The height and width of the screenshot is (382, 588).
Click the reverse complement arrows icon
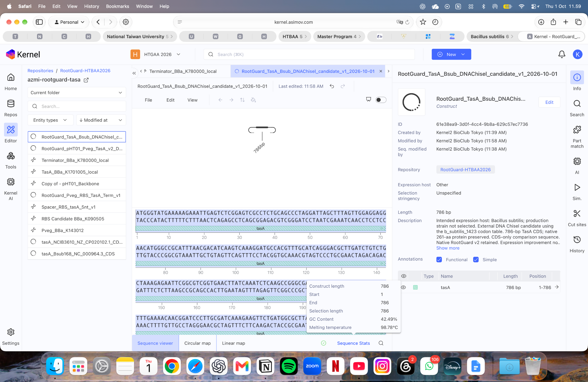pyautogui.click(x=242, y=100)
